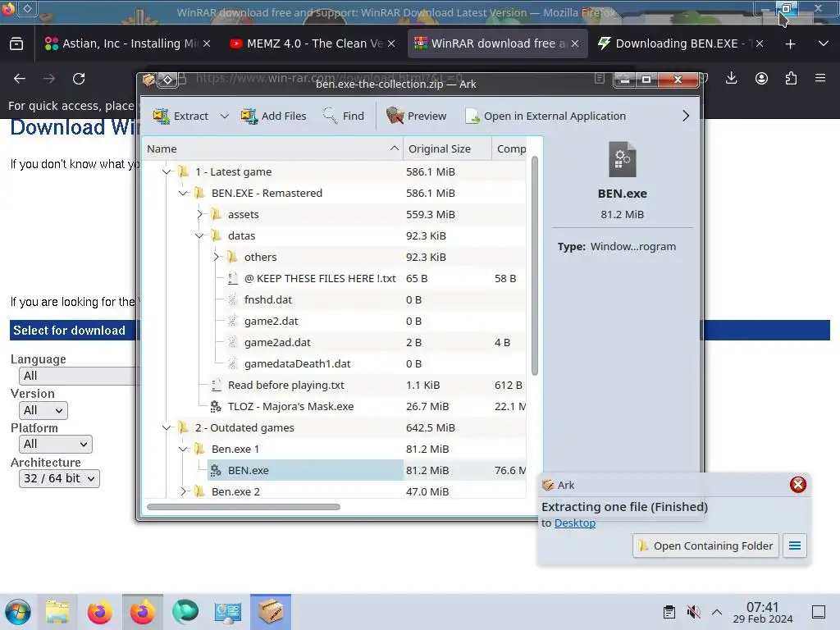Click Open Containing Folder button

click(x=705, y=546)
